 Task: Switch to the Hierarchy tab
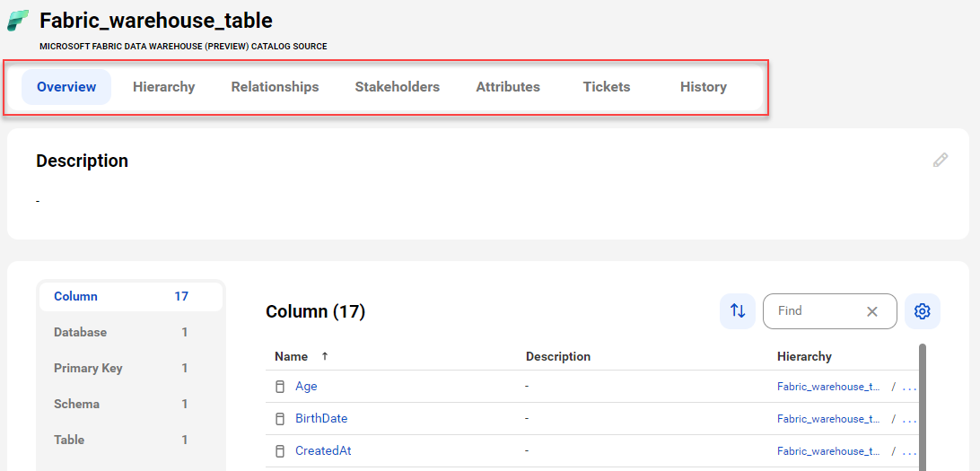point(163,87)
